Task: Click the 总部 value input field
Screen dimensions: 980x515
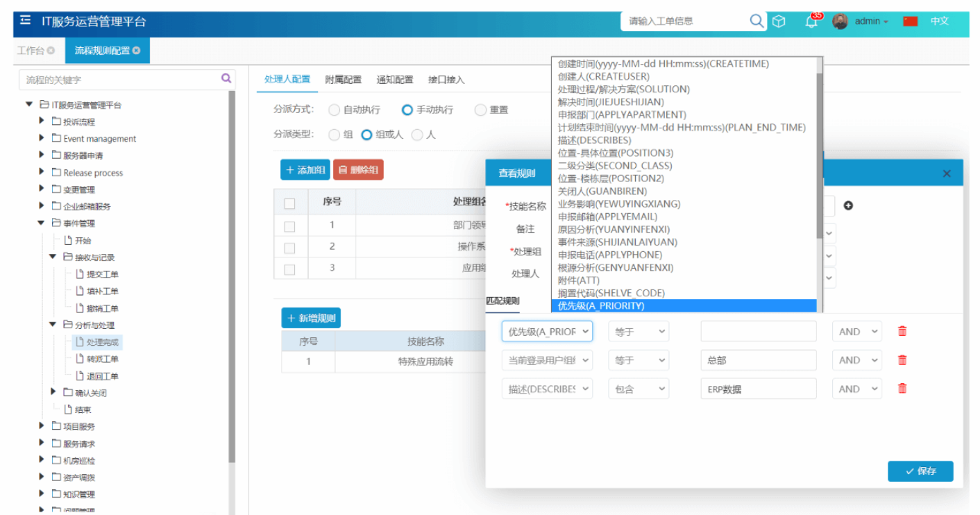Action: [758, 360]
